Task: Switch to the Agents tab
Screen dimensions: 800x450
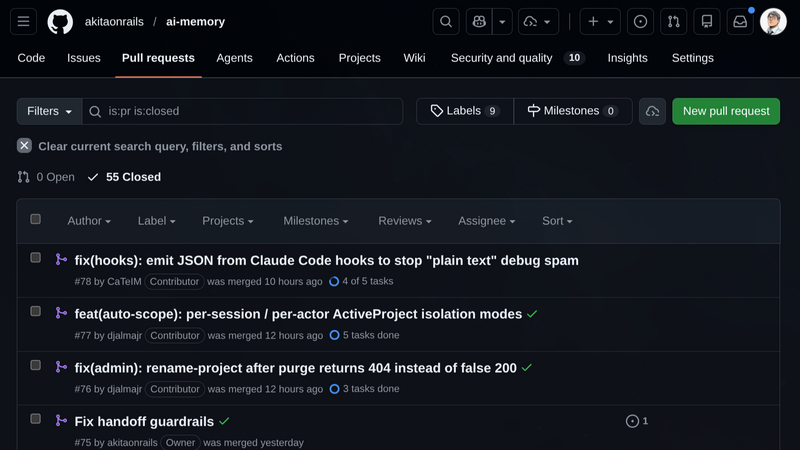Action: [x=234, y=58]
